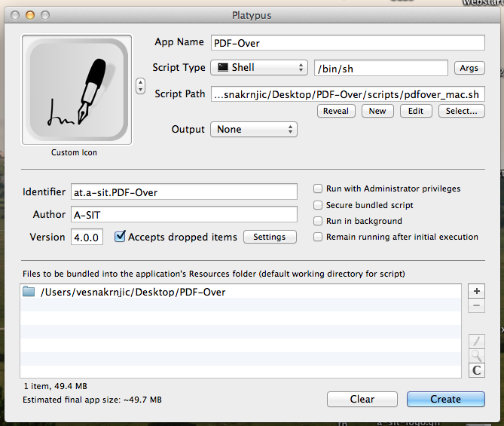Toggle Secure bundled script checkbox
504x426 pixels.
click(x=319, y=205)
